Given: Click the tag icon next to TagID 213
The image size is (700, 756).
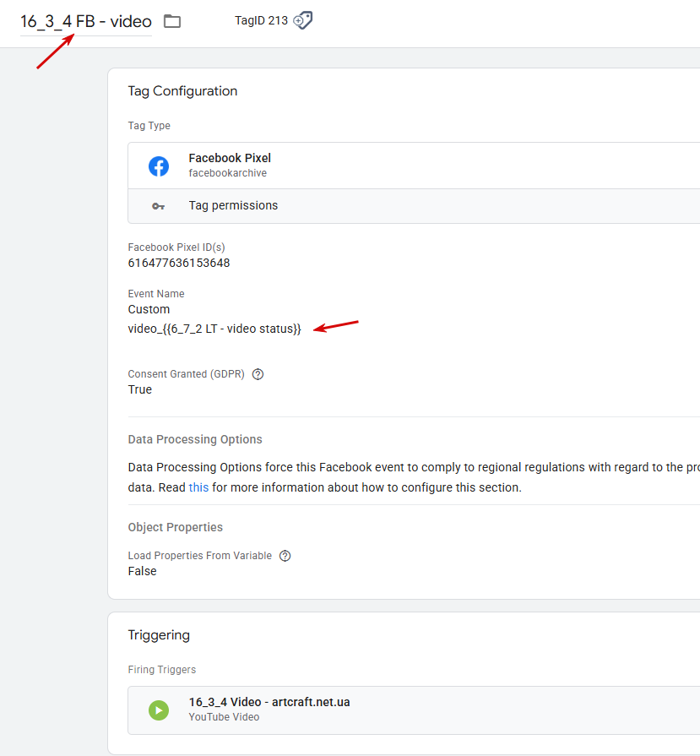Looking at the screenshot, I should 303,21.
